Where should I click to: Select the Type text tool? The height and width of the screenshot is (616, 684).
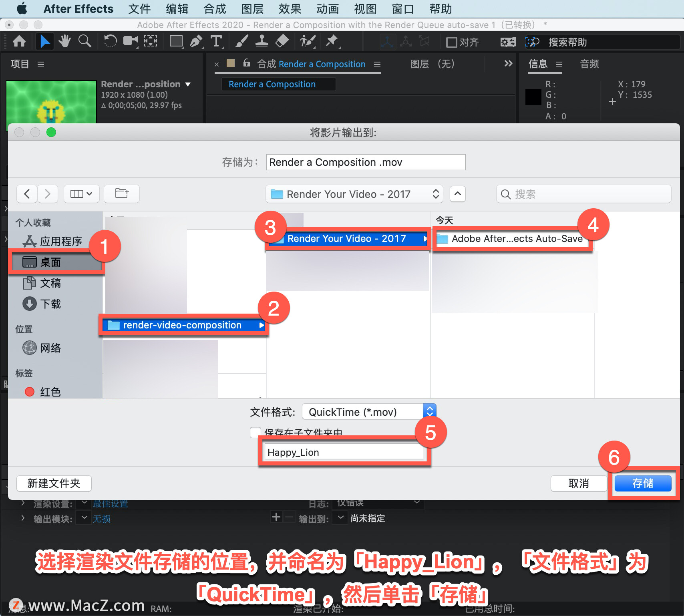pos(216,41)
